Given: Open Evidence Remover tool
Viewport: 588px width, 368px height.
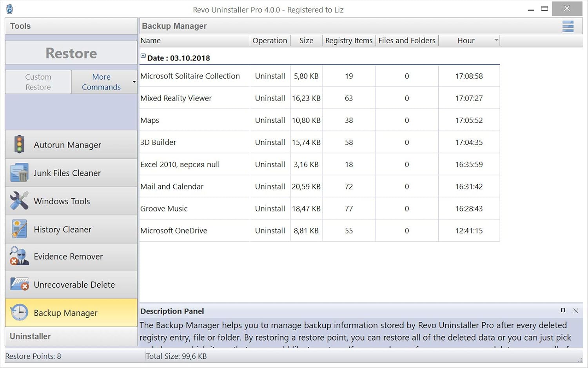Looking at the screenshot, I should (x=71, y=257).
